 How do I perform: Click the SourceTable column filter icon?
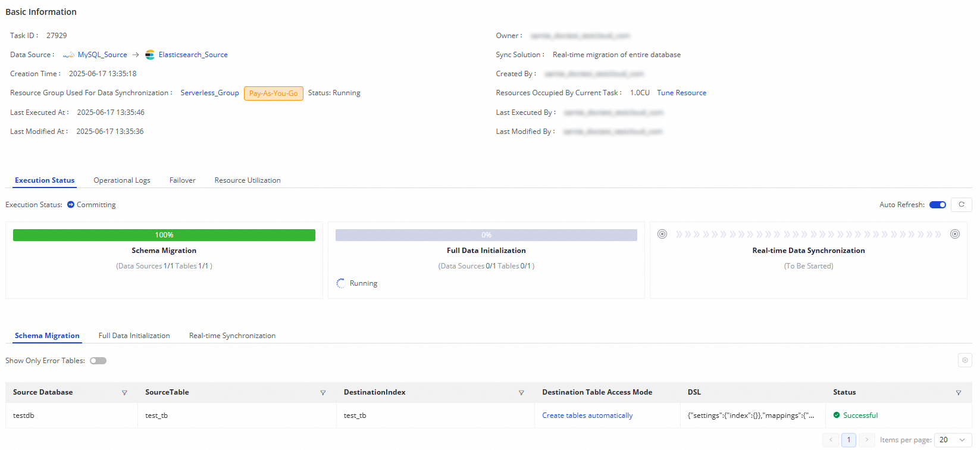tap(323, 393)
